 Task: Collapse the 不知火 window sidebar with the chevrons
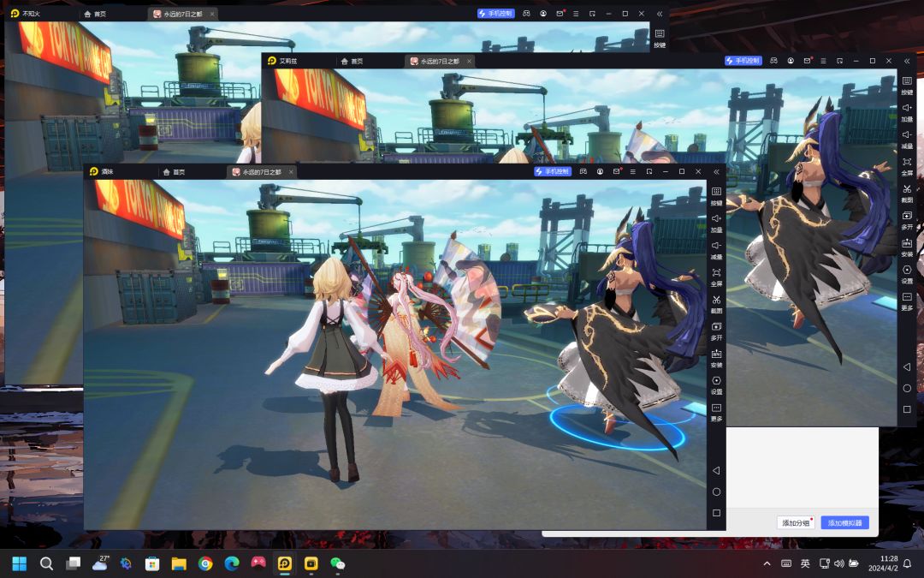[x=660, y=14]
